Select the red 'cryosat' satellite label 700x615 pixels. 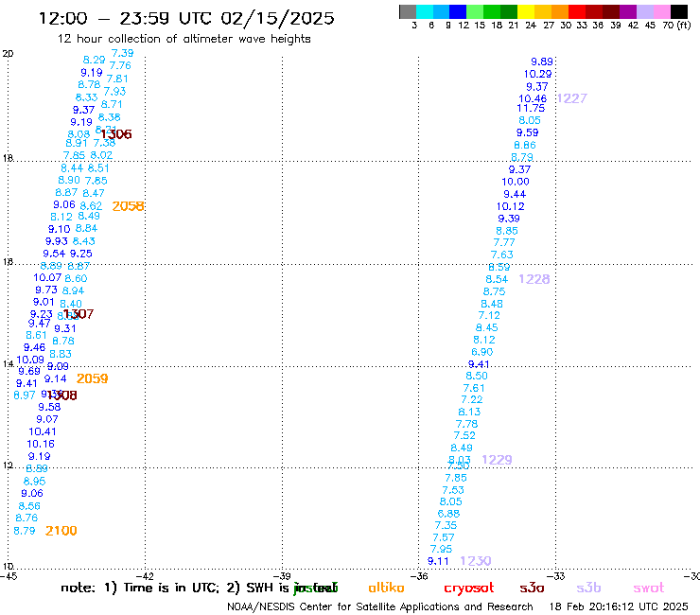click(x=469, y=589)
